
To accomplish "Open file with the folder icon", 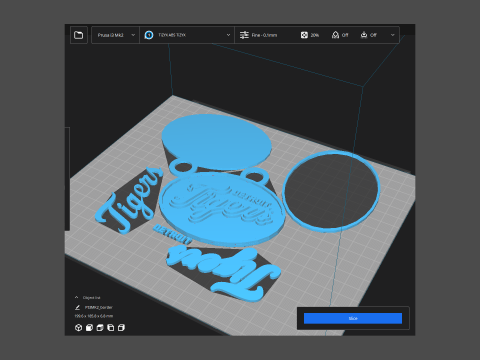I will (x=79, y=35).
